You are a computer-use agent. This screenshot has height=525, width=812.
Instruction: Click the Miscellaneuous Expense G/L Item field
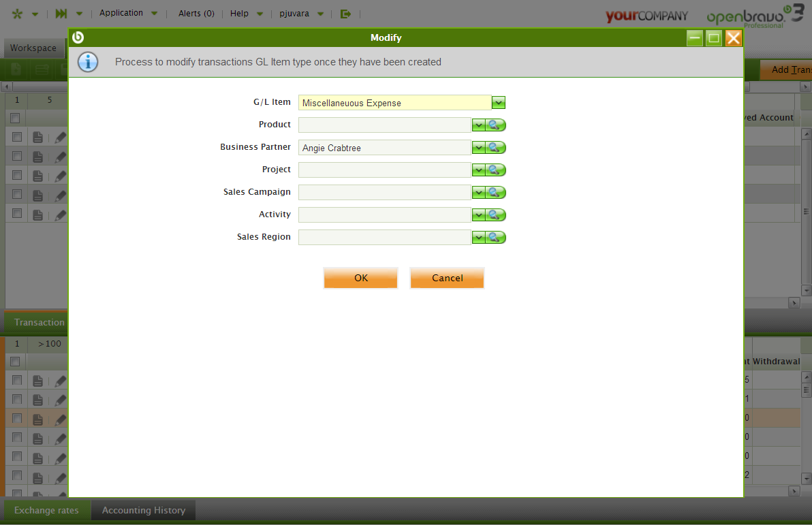pyautogui.click(x=394, y=103)
